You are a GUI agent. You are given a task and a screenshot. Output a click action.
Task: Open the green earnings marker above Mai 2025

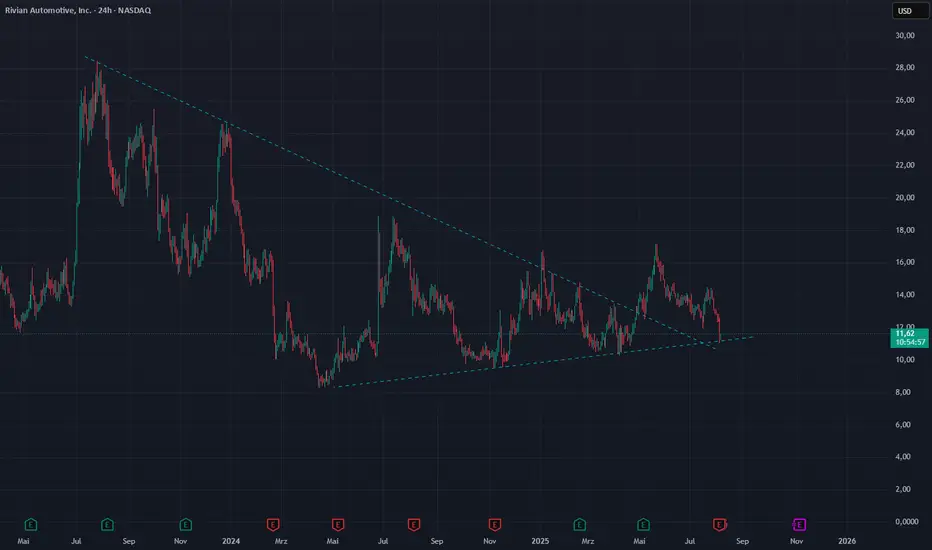[x=643, y=524]
